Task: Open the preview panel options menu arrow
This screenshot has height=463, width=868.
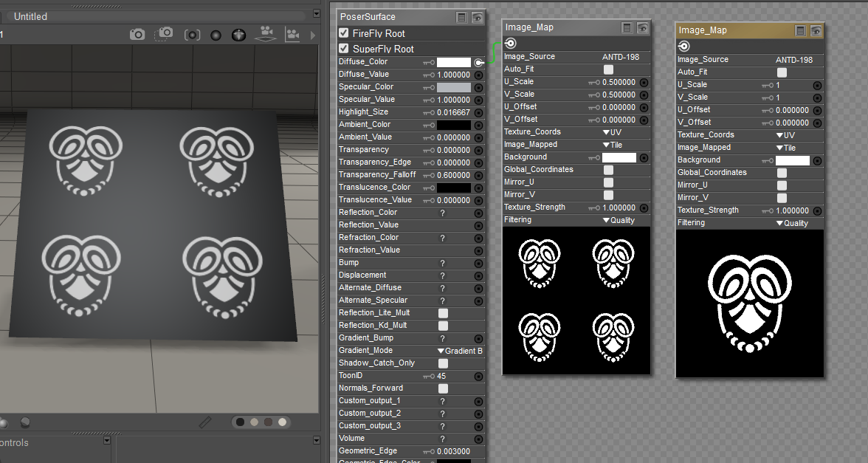Action: pos(317,13)
